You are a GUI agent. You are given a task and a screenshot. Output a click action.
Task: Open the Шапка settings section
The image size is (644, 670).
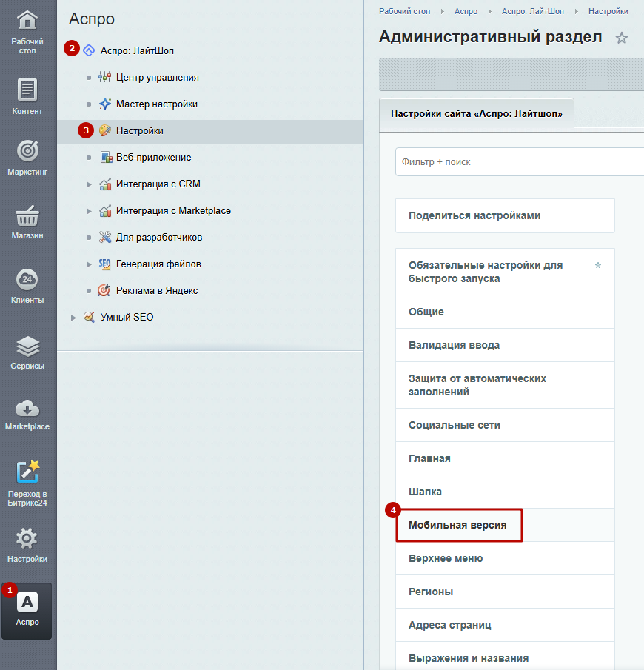[x=505, y=492]
